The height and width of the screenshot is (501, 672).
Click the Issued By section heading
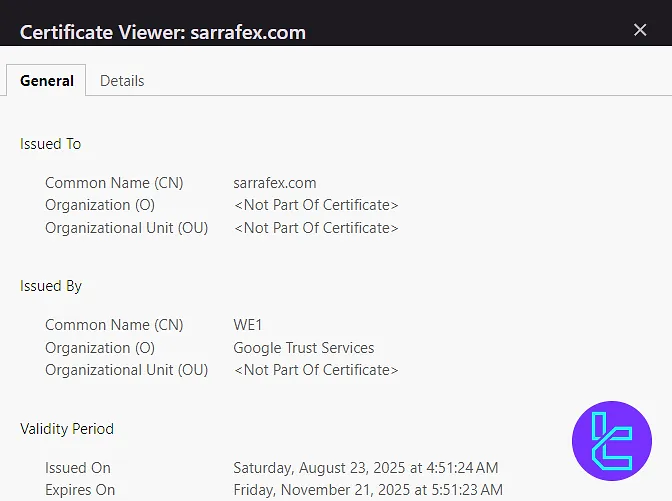[x=51, y=286]
